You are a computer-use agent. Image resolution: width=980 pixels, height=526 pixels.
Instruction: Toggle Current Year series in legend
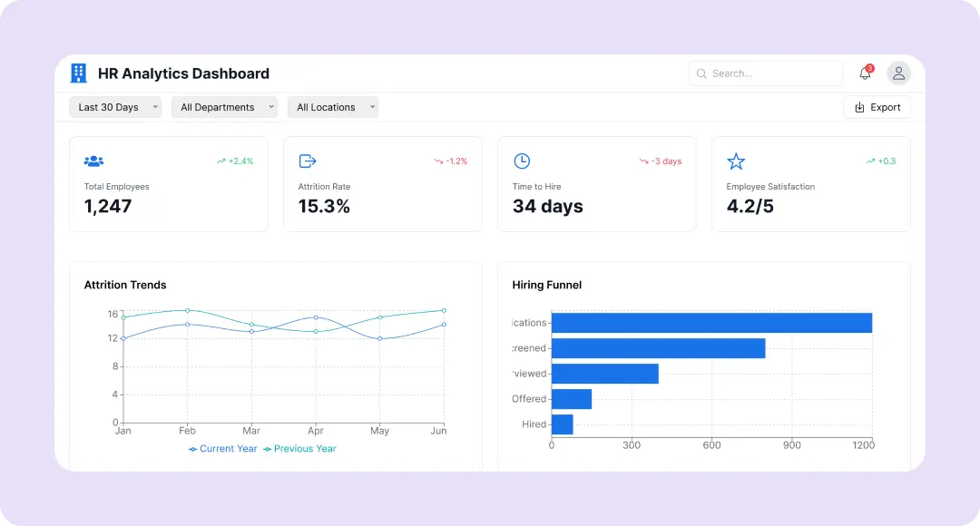(x=223, y=449)
